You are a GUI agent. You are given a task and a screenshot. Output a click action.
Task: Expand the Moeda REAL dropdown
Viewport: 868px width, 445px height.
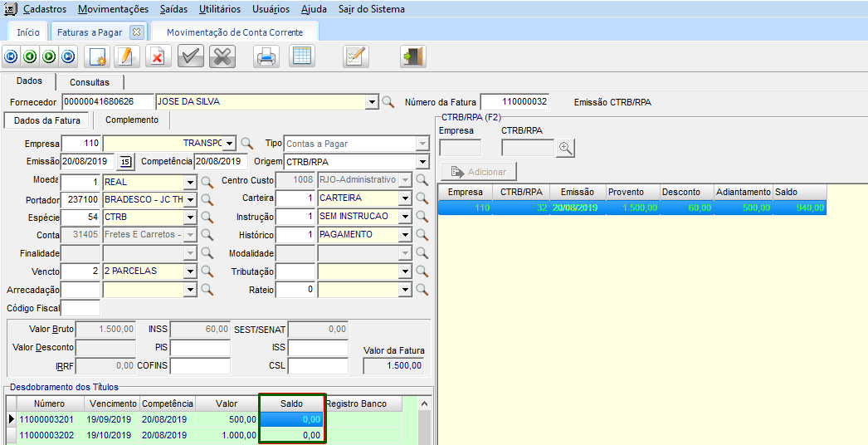tap(190, 180)
